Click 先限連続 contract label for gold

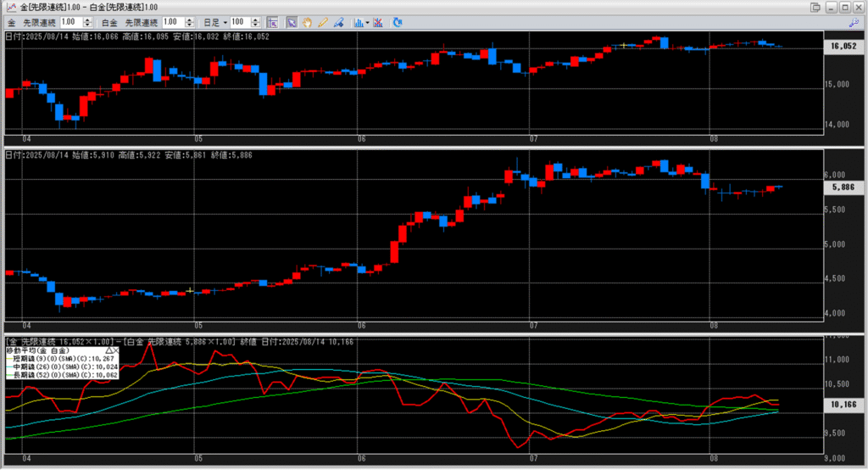(x=41, y=21)
